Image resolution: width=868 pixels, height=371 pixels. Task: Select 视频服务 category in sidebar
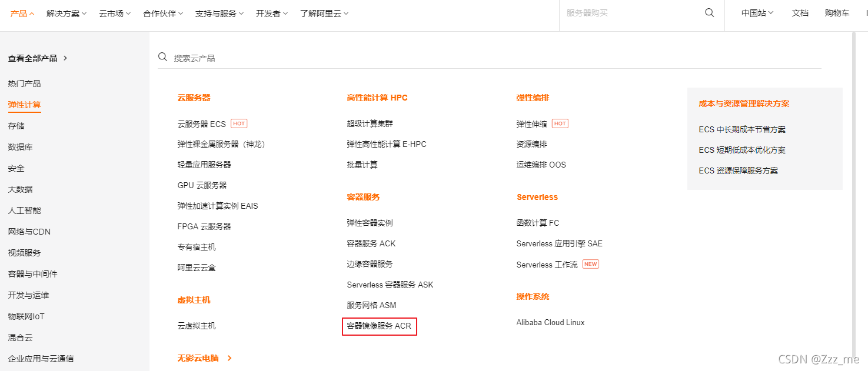[24, 253]
